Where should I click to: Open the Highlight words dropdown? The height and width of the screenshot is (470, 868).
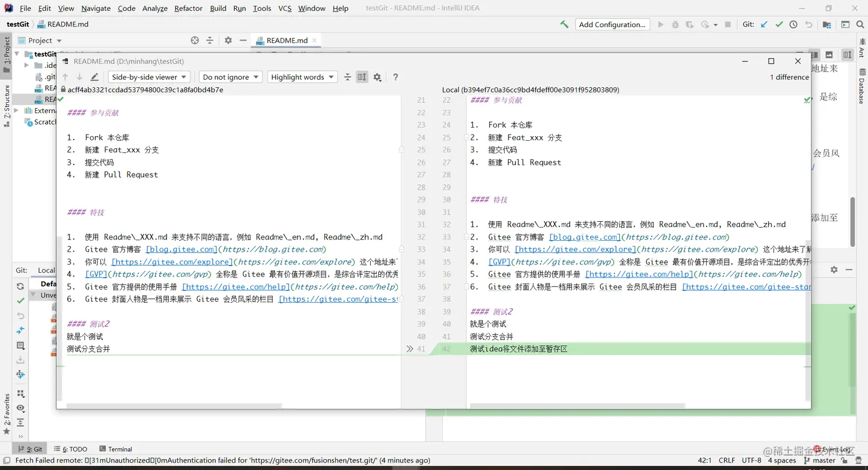click(x=302, y=77)
